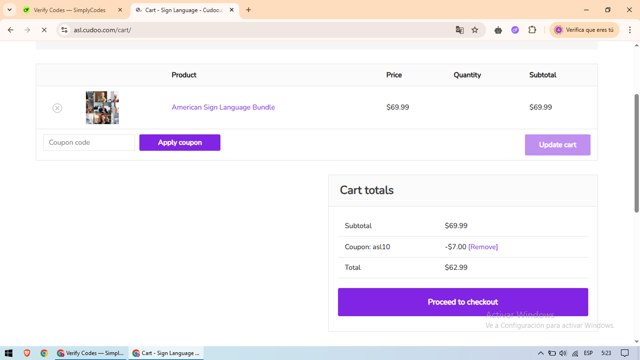
Task: Stop loading the page
Action: coord(44,30)
